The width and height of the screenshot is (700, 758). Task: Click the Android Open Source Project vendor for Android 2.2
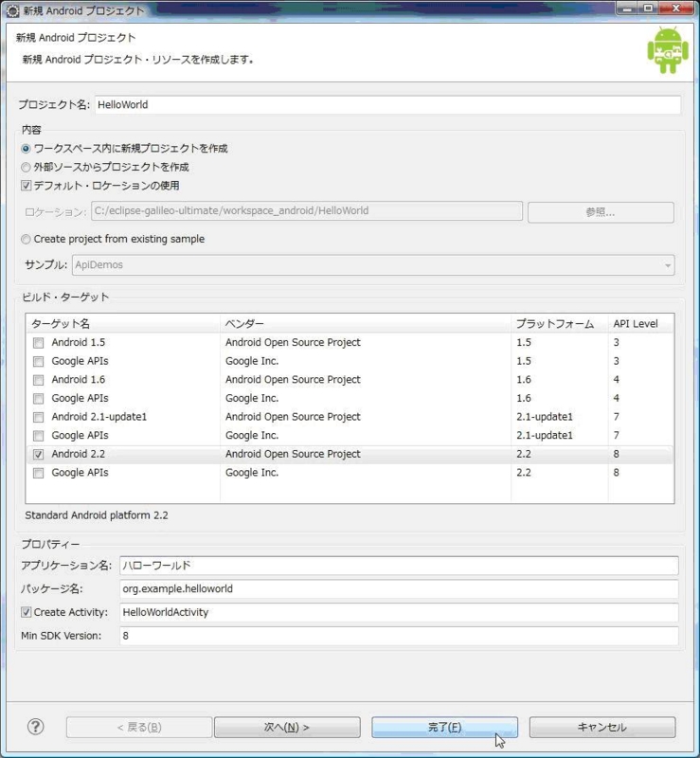(x=293, y=454)
